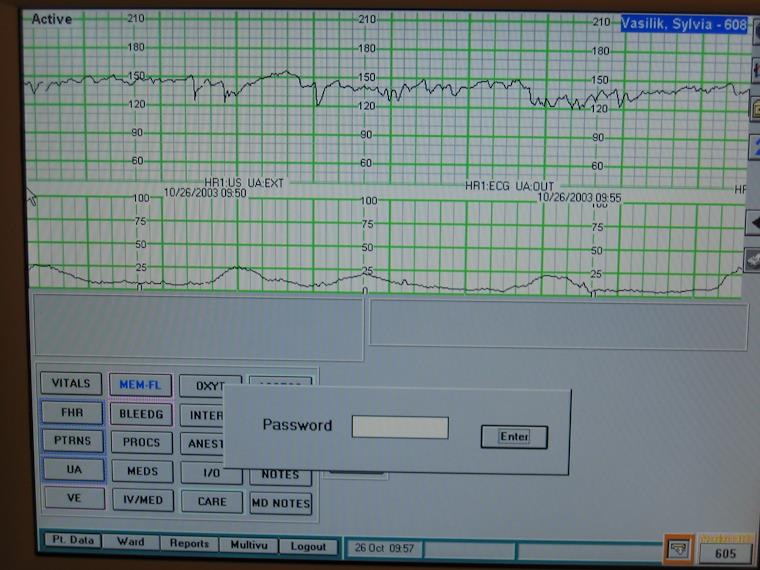The width and height of the screenshot is (760, 570).
Task: Click the IV/MED button
Action: tap(141, 500)
